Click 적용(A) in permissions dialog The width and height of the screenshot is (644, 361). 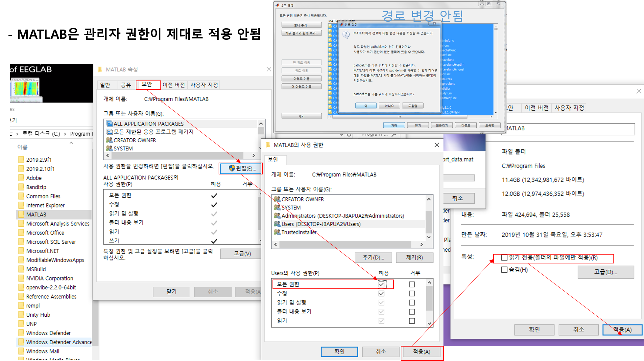(421, 352)
